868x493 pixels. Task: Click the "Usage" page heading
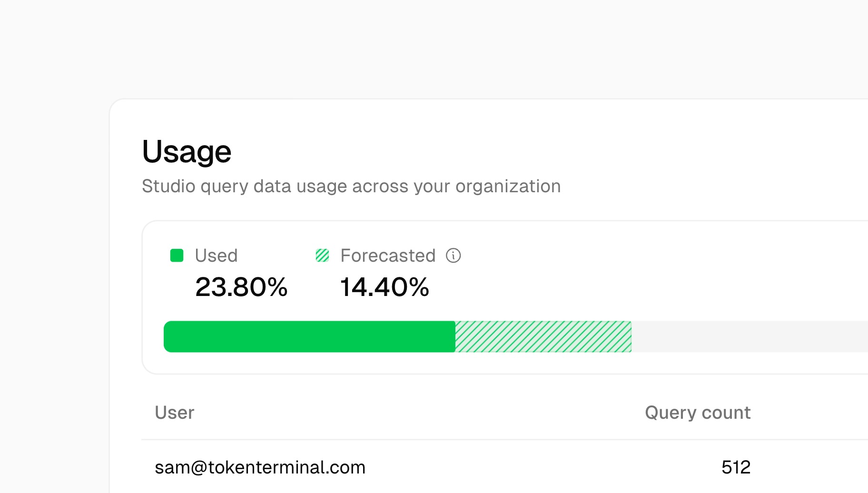[x=187, y=152]
